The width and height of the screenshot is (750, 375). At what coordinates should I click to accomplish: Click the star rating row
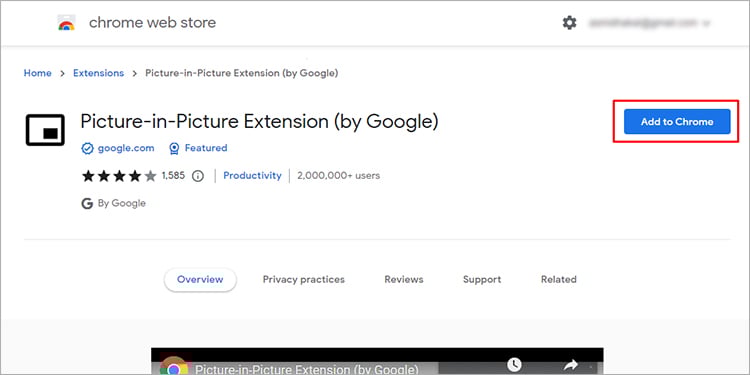(119, 176)
